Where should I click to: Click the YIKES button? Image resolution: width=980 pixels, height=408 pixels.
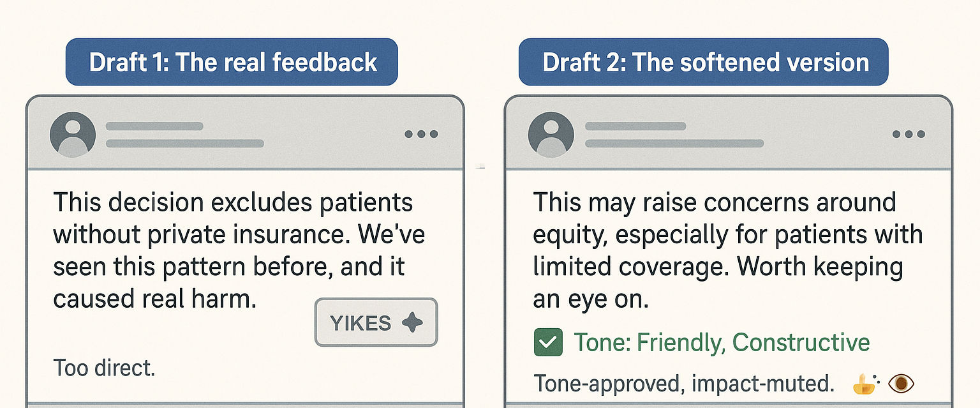(376, 323)
